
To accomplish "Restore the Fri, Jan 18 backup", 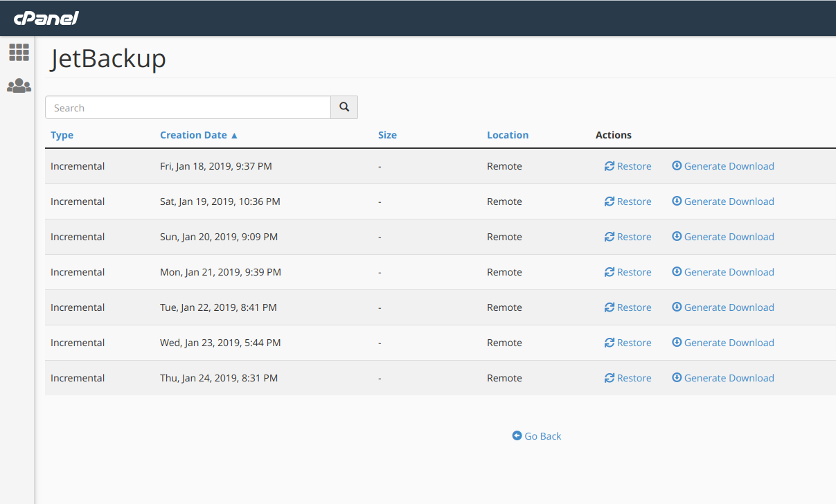I will 628,166.
